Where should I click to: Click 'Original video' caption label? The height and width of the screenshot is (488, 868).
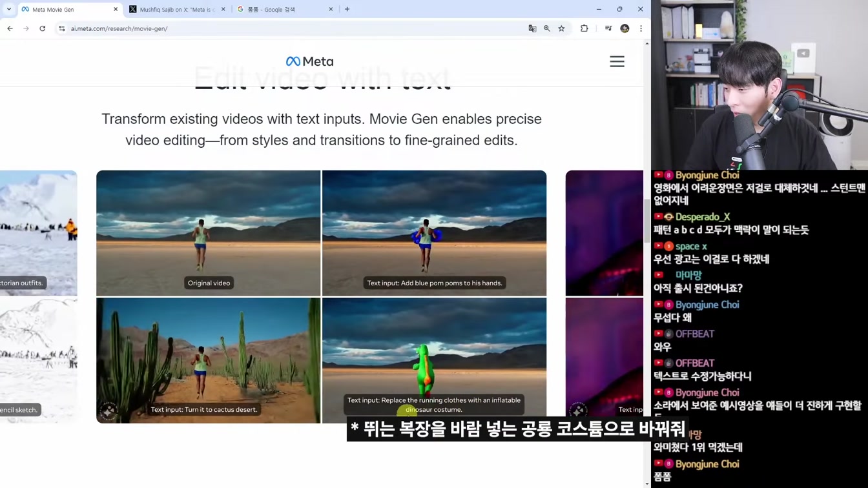(209, 283)
